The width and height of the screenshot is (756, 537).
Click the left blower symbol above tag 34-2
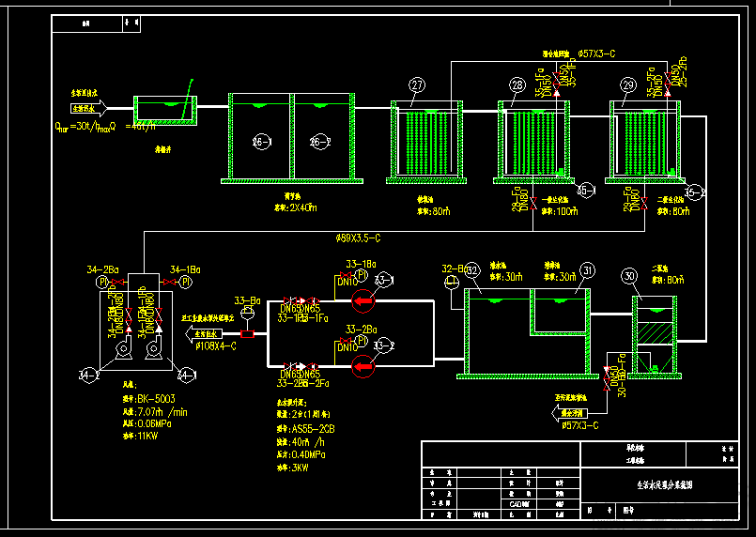point(124,349)
